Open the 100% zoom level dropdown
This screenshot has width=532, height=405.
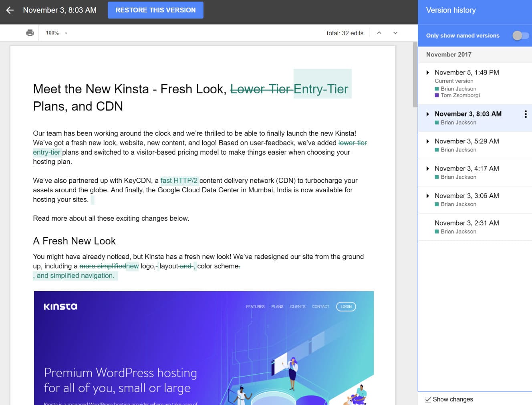point(56,32)
